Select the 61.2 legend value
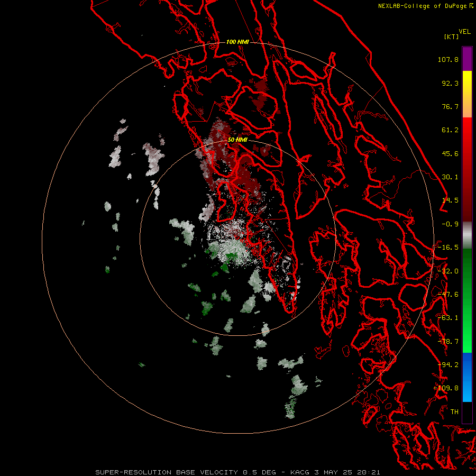 (x=450, y=130)
